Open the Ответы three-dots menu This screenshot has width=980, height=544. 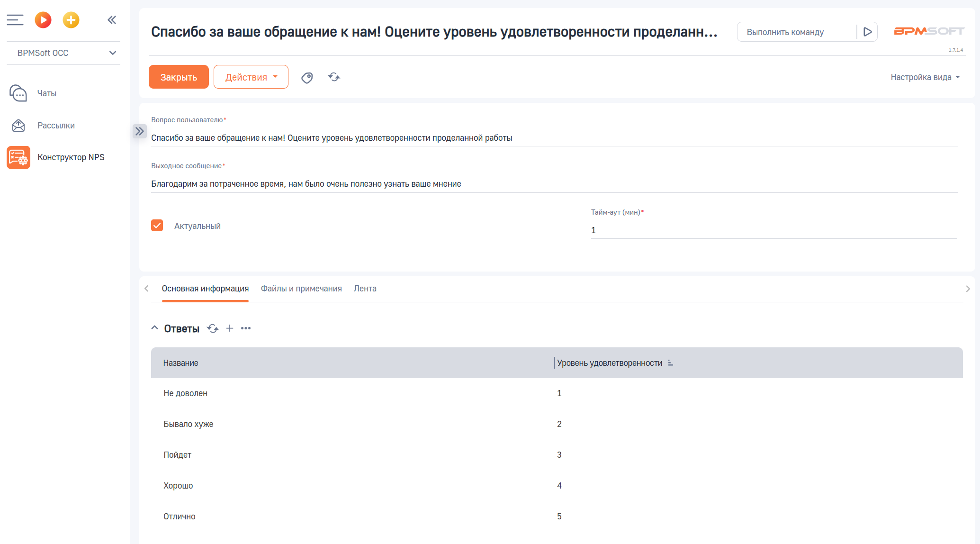tap(246, 328)
